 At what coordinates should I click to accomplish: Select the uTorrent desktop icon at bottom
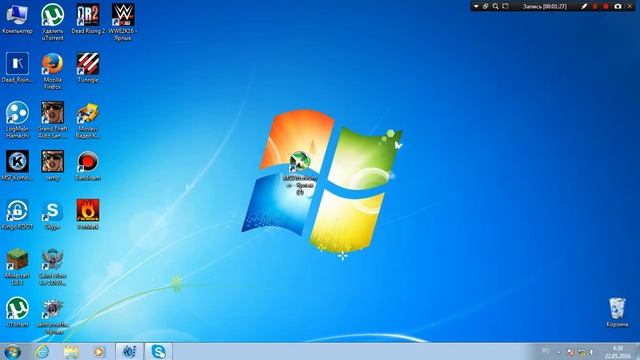17,312
